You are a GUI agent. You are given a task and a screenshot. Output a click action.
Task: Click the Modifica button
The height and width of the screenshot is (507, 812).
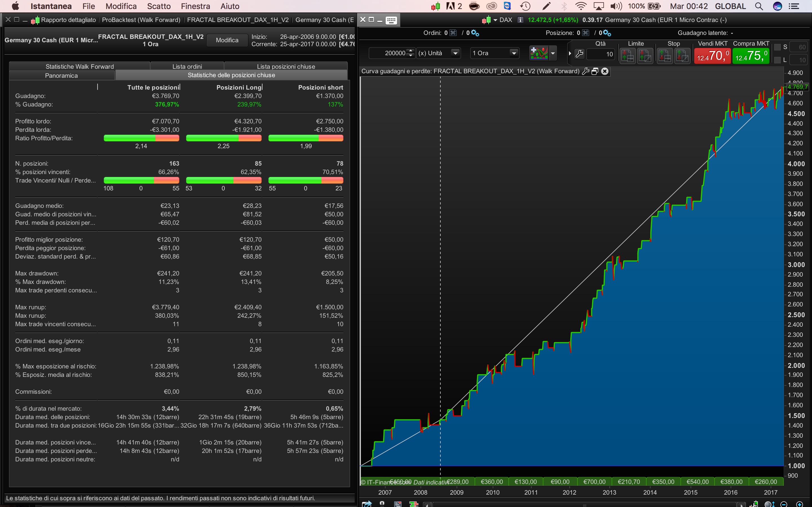tap(227, 40)
